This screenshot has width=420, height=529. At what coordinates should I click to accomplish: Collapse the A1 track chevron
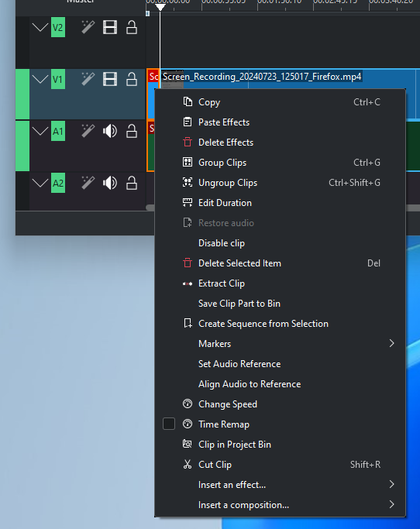pyautogui.click(x=40, y=131)
